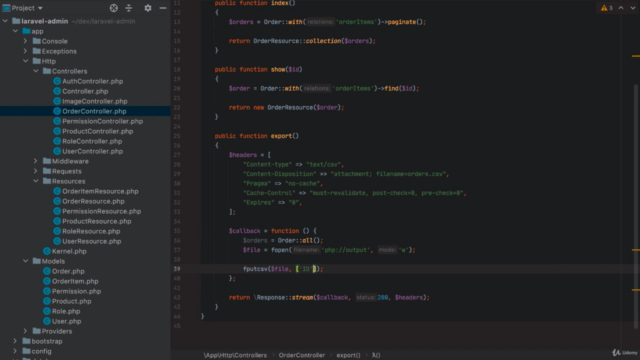Image resolution: width=640 pixels, height=360 pixels.
Task: Click line number 25 gutter area
Action: point(177,136)
